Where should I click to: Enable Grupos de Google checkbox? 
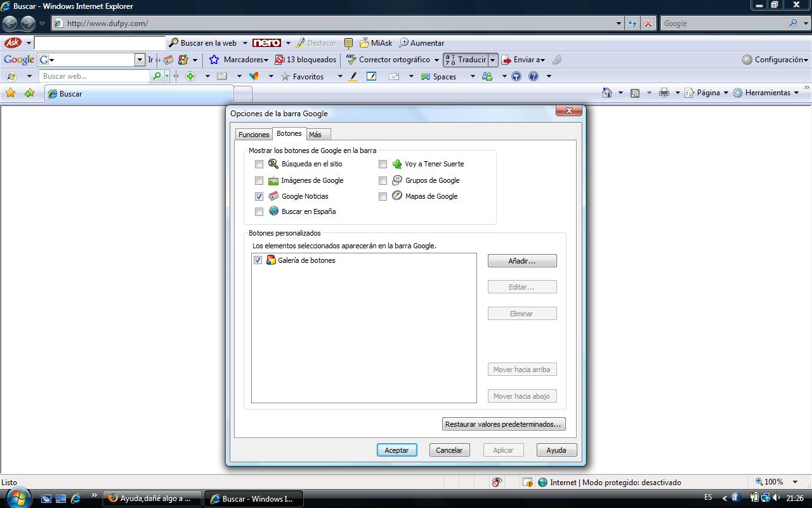tap(383, 180)
